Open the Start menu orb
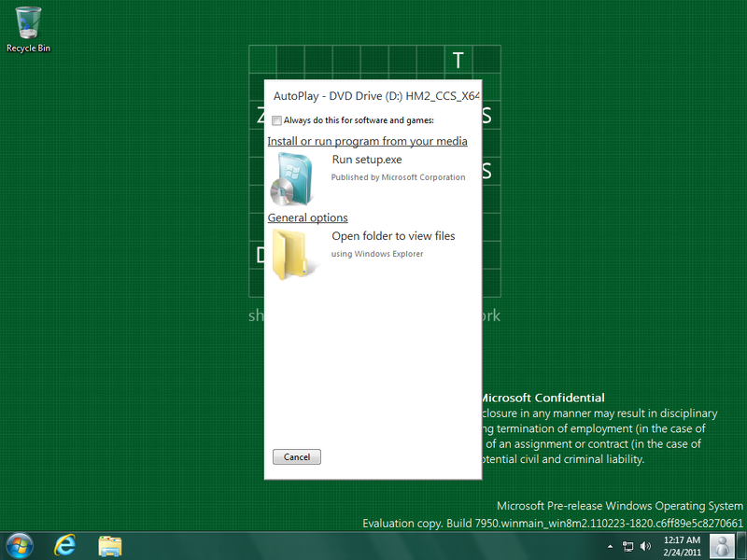This screenshot has width=747, height=560. click(20, 546)
